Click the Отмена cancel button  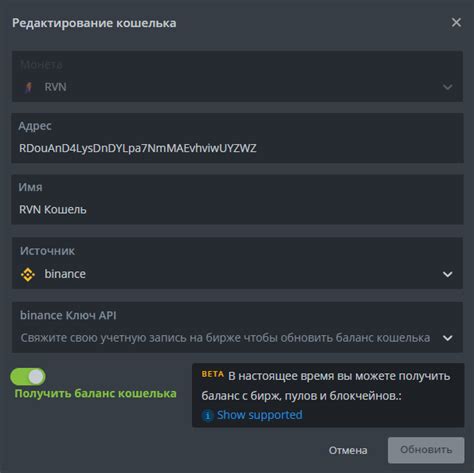coord(348,450)
